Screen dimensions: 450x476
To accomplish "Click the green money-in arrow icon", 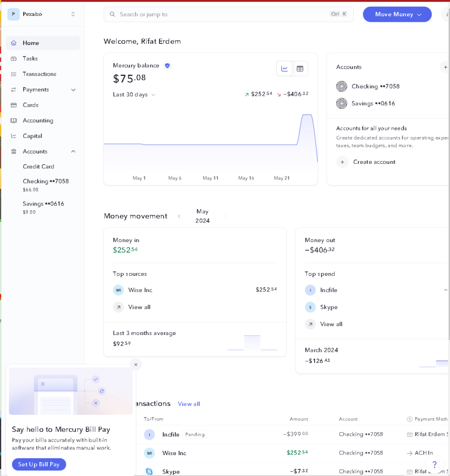I will pyautogui.click(x=247, y=94).
